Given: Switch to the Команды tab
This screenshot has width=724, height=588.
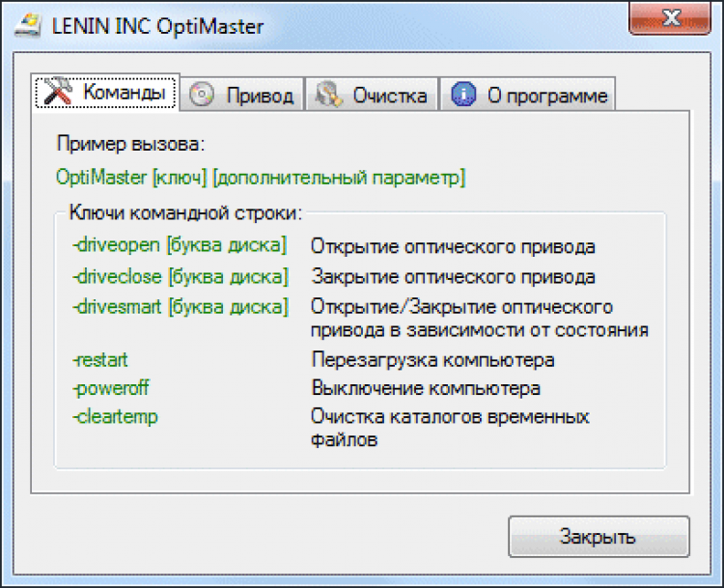Looking at the screenshot, I should tap(105, 92).
